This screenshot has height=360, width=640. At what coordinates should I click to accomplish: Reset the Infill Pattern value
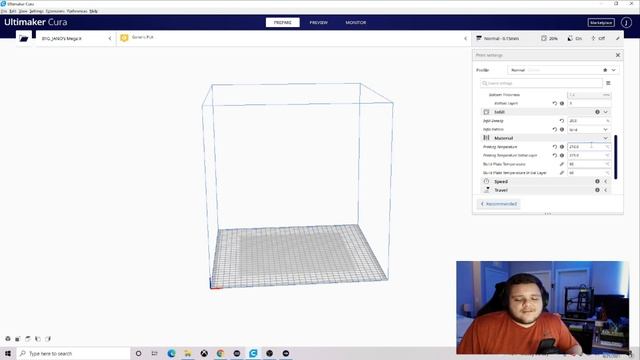point(554,129)
